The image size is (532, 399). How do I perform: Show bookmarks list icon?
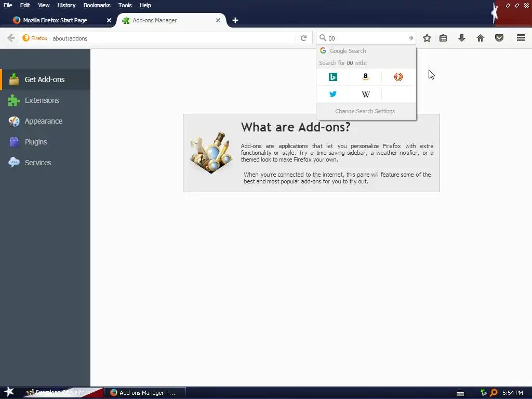click(x=443, y=38)
